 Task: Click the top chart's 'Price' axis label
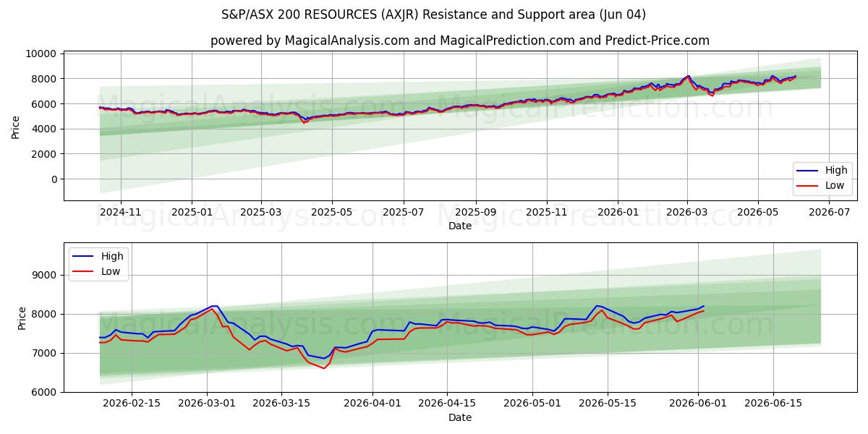[x=16, y=126]
